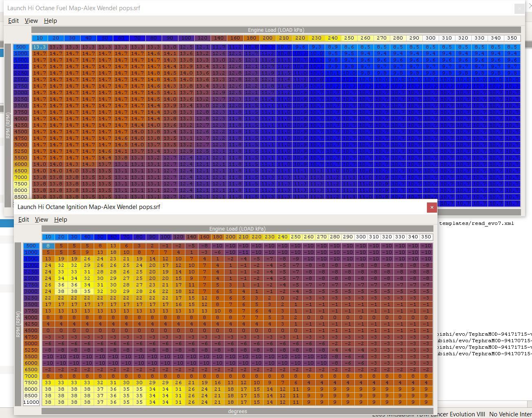Open Edit menu in Ignition Map window
The width and height of the screenshot is (532, 418).
click(24, 220)
